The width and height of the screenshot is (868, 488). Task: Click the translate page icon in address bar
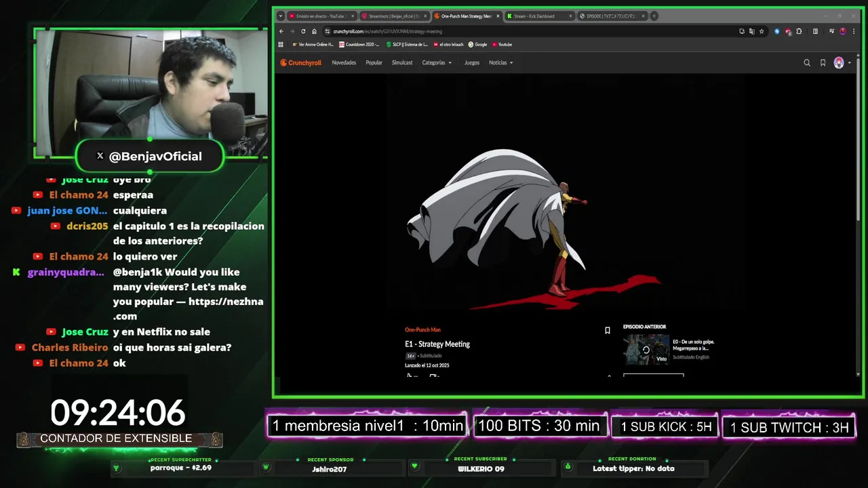751,31
